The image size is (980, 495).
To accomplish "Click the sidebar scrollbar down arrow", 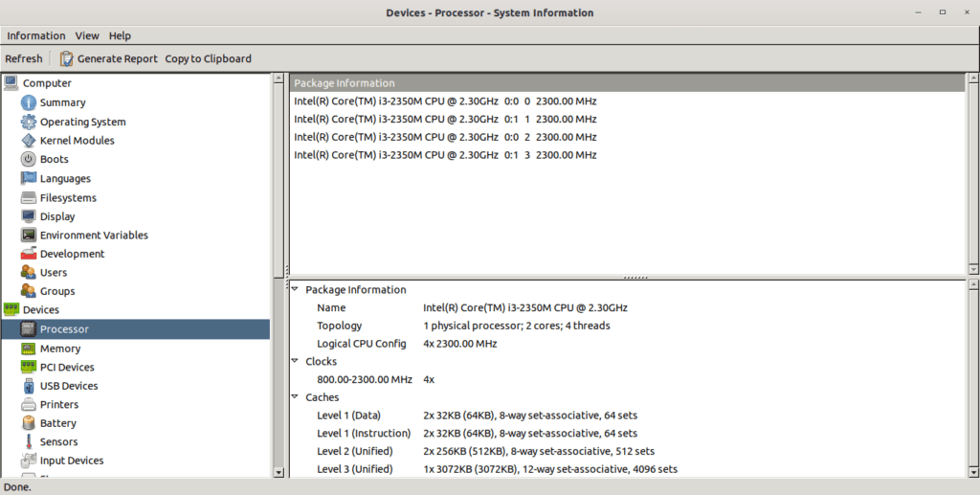I will [x=278, y=471].
